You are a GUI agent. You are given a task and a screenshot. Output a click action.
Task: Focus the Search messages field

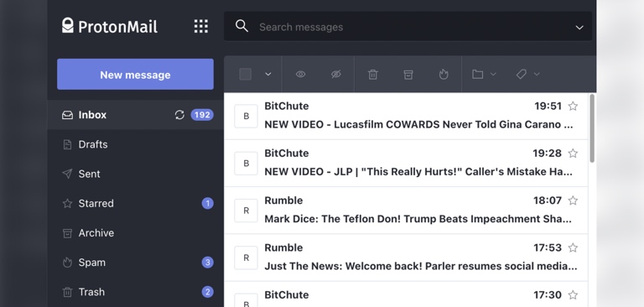click(408, 27)
